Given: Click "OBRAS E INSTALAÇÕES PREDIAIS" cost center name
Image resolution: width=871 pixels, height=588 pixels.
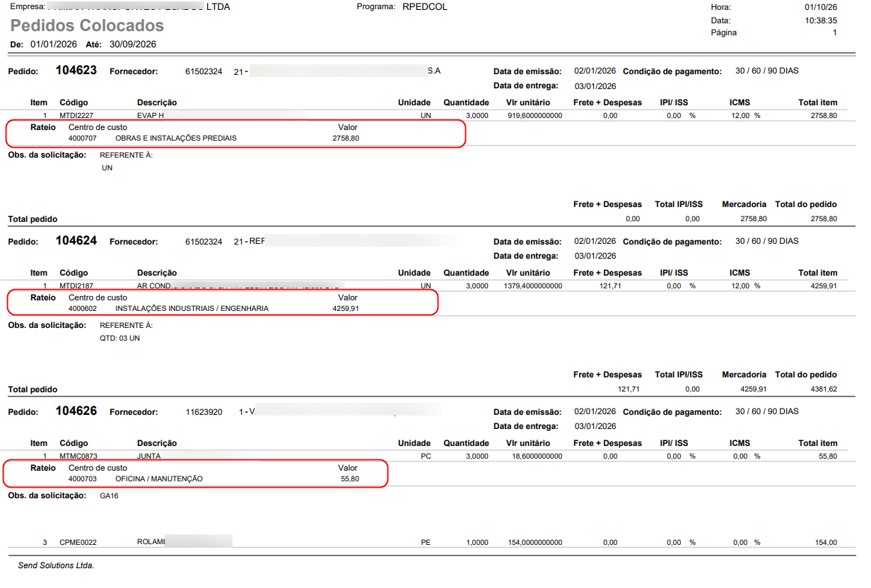Looking at the screenshot, I should pos(176,138).
